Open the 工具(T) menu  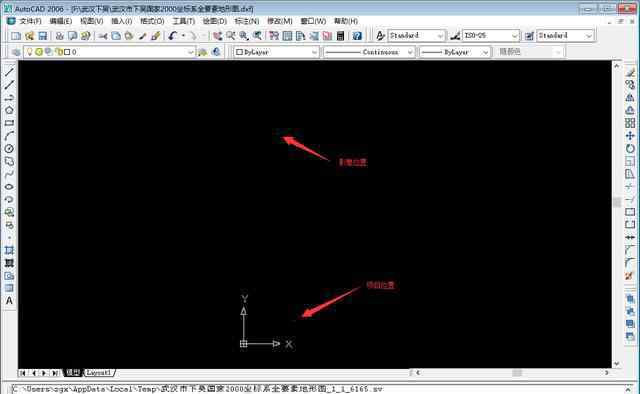[x=184, y=21]
